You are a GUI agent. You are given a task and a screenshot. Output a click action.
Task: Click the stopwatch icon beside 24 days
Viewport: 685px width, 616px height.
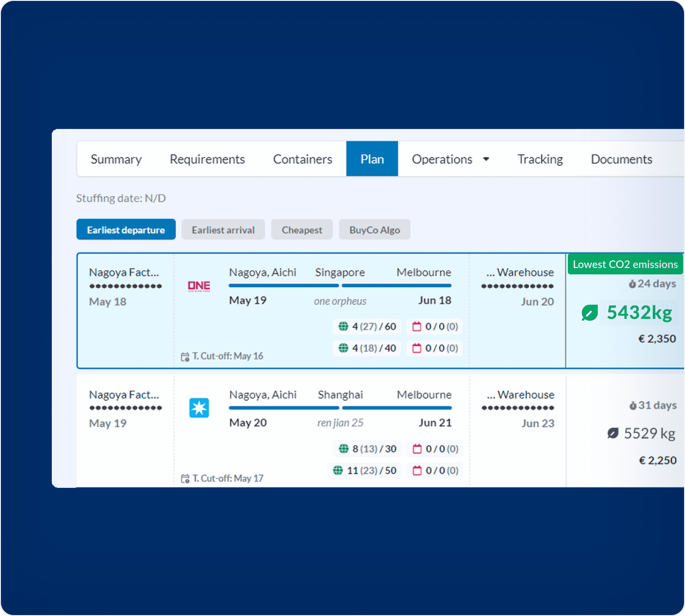pyautogui.click(x=632, y=284)
